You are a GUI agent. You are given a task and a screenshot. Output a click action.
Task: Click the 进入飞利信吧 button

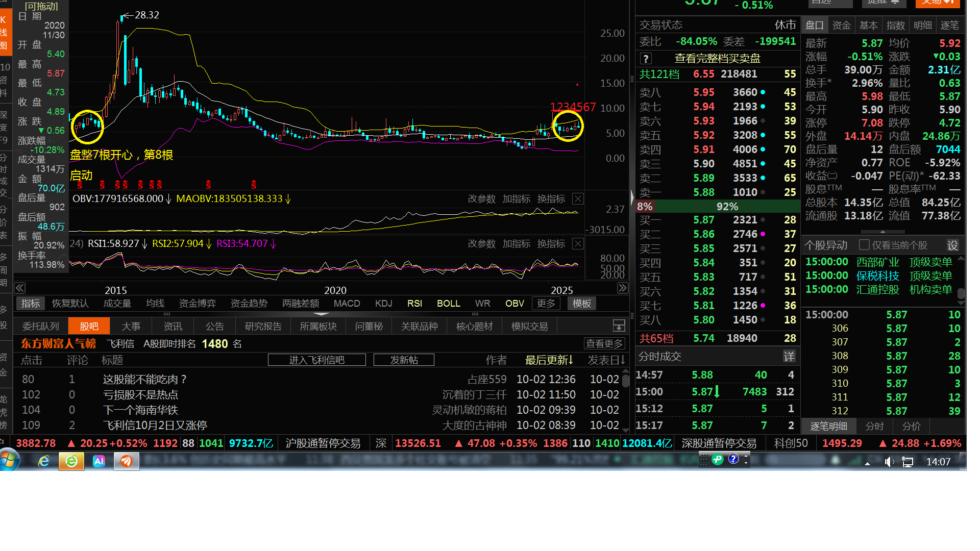tap(316, 360)
